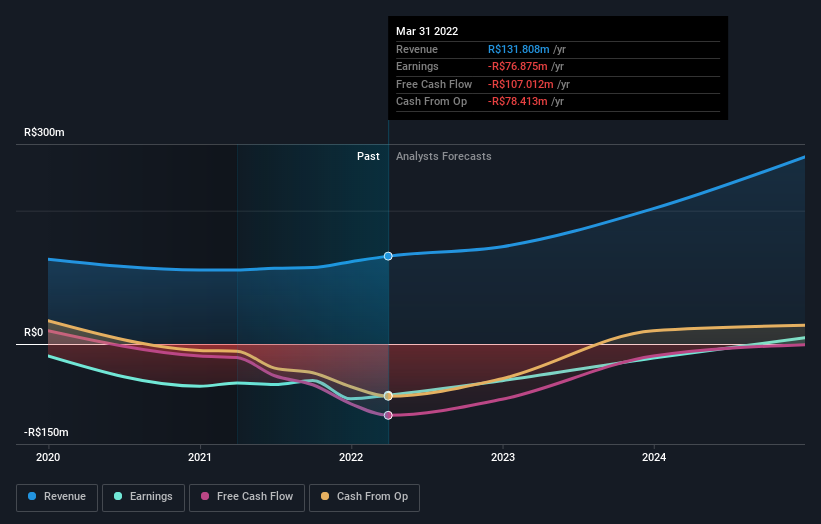Click the 2024 x-axis label
The width and height of the screenshot is (821, 524).
[x=654, y=457]
